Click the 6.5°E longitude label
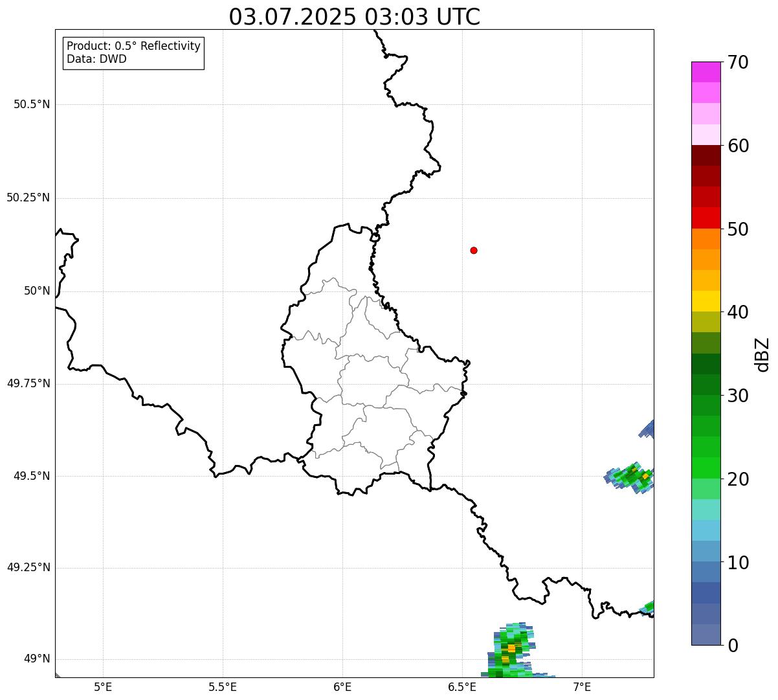This screenshot has width=778, height=700. [462, 686]
